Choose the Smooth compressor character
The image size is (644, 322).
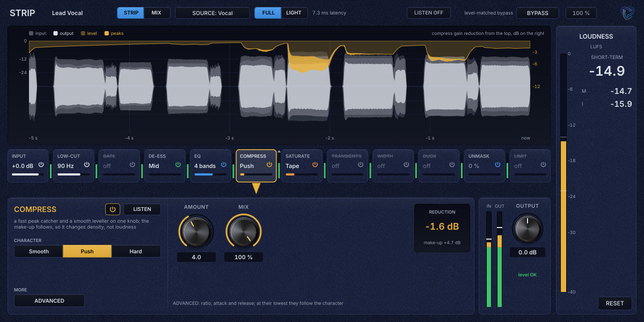(39, 251)
